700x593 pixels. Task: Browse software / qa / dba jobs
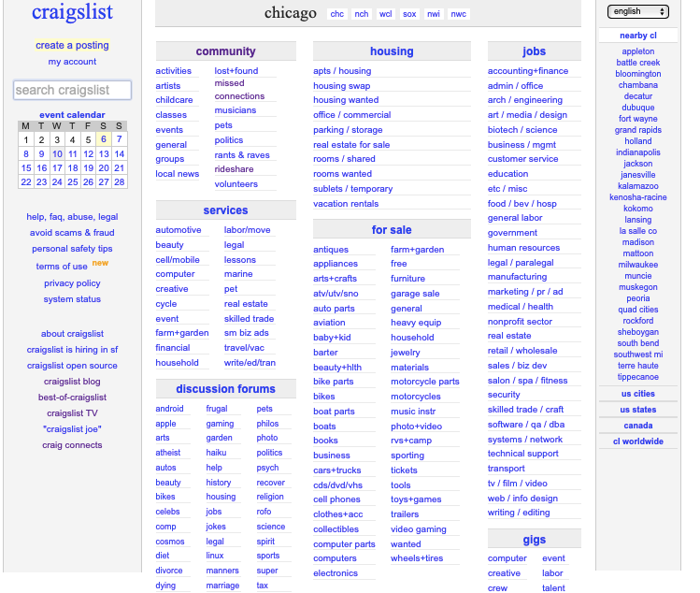(x=526, y=425)
